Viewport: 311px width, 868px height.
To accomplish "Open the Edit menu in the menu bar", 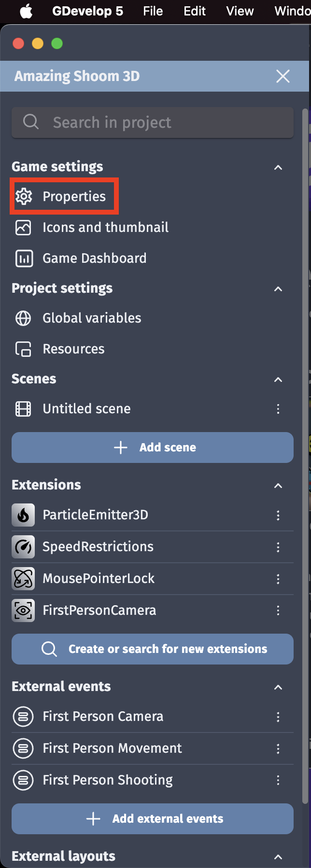I will click(194, 11).
